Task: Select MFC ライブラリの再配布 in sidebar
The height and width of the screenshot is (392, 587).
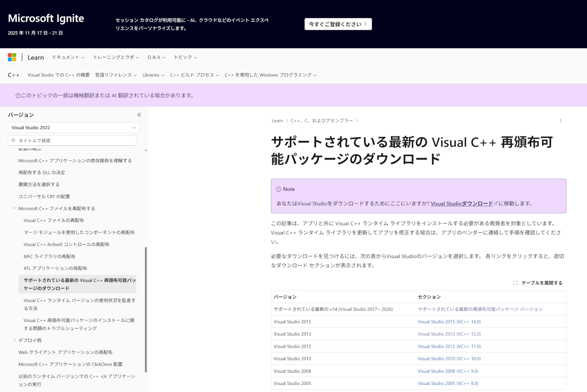Action: pyautogui.click(x=49, y=256)
